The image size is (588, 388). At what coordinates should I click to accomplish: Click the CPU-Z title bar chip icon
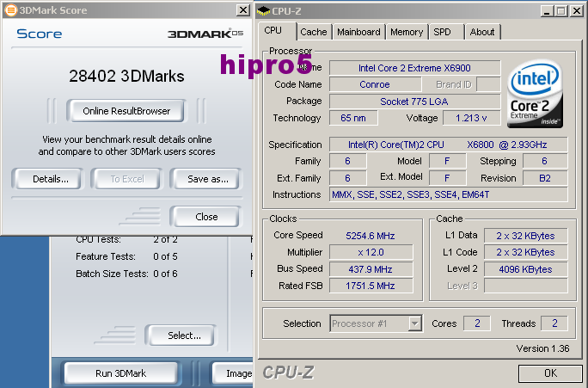pyautogui.click(x=264, y=11)
